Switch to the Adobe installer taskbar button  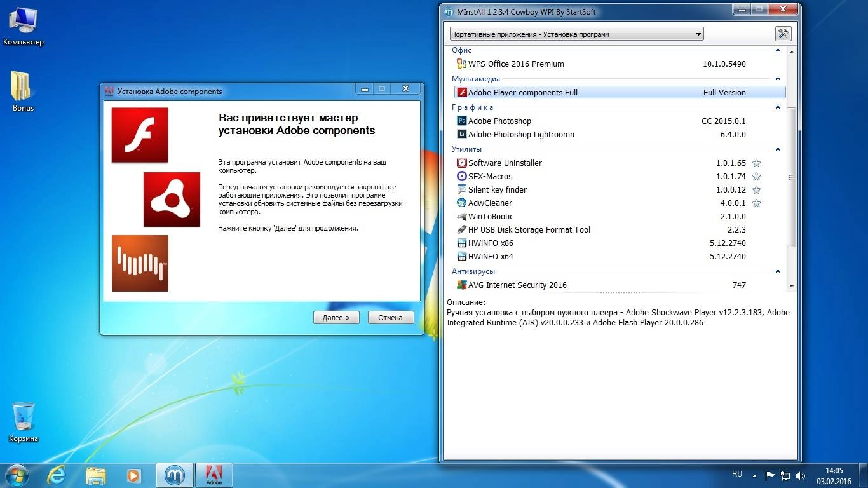click(214, 475)
